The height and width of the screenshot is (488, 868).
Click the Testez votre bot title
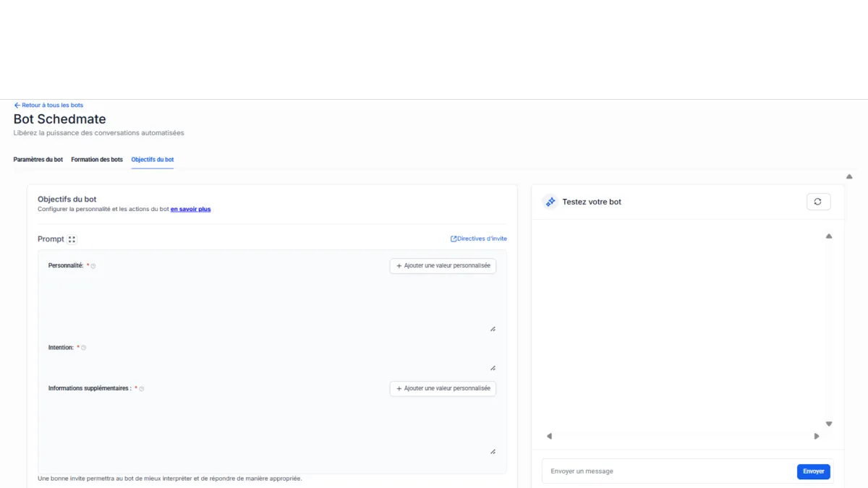point(592,202)
